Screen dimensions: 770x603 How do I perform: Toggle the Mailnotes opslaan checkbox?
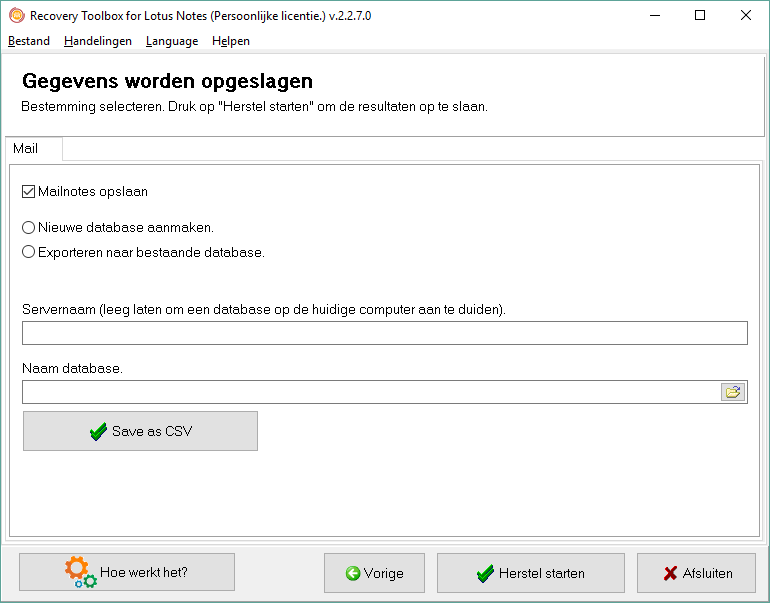point(28,192)
